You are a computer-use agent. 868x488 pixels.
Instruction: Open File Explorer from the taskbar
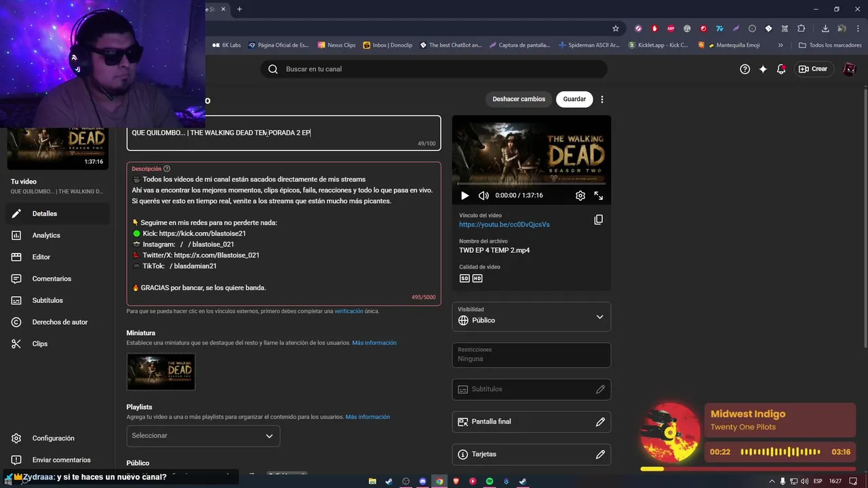pos(372,481)
